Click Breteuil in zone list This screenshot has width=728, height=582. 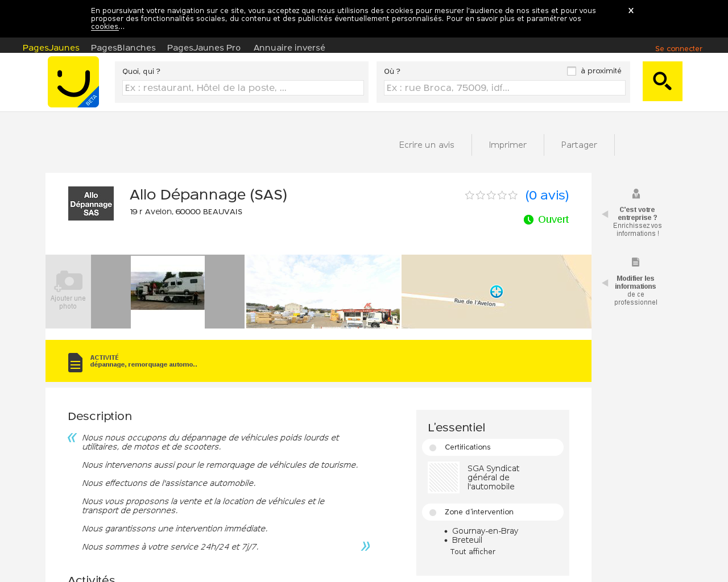[467, 540]
